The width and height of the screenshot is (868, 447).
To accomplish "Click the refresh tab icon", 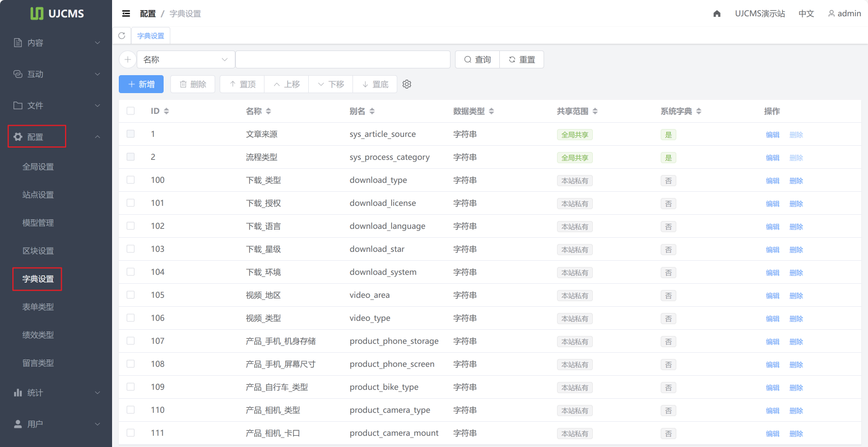I will tap(122, 35).
